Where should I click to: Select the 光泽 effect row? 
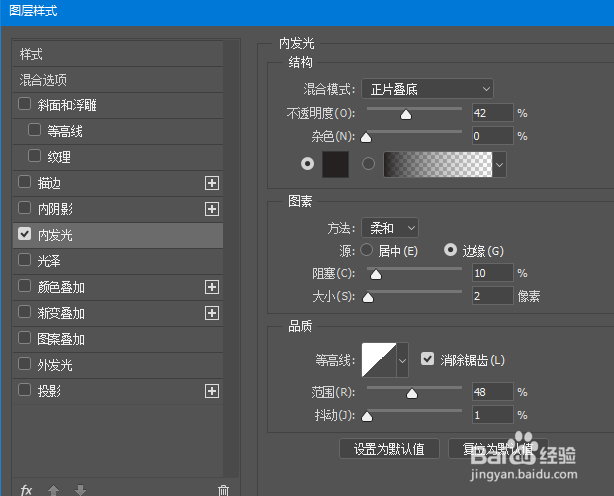tap(117, 261)
